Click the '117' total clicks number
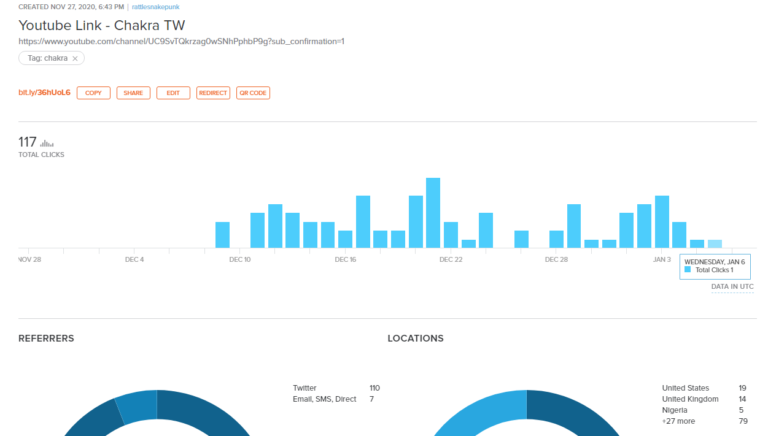 point(27,142)
